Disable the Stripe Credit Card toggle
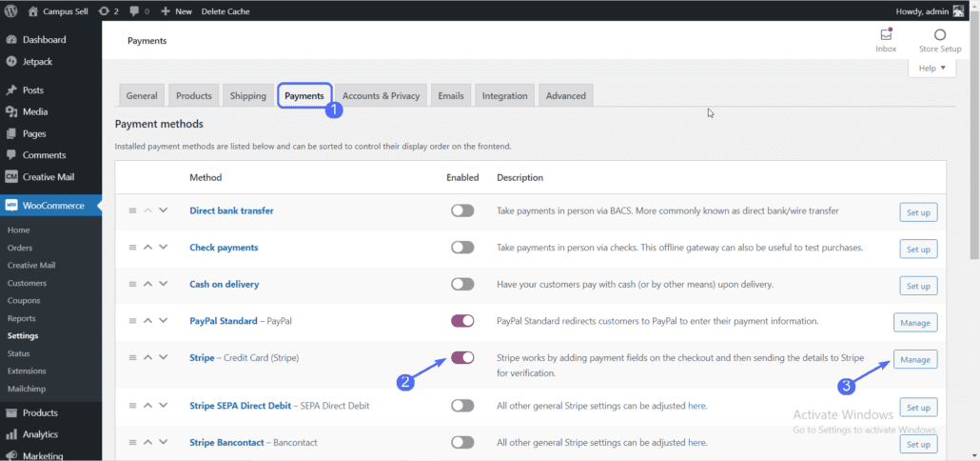The height and width of the screenshot is (461, 980). [462, 358]
